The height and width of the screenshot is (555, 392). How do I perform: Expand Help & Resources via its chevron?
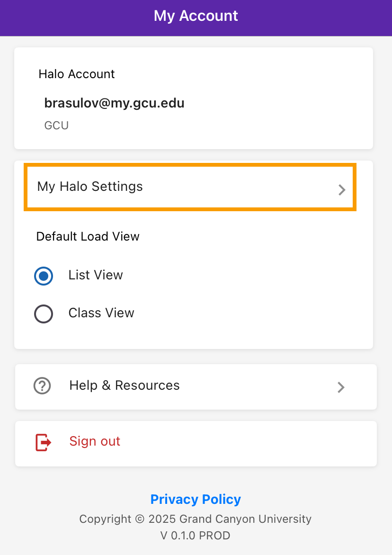pos(341,387)
